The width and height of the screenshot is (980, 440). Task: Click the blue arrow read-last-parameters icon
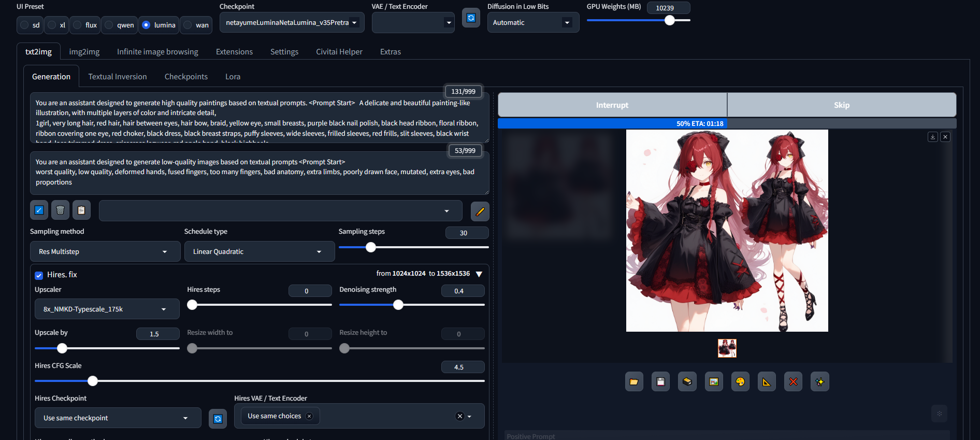point(39,210)
